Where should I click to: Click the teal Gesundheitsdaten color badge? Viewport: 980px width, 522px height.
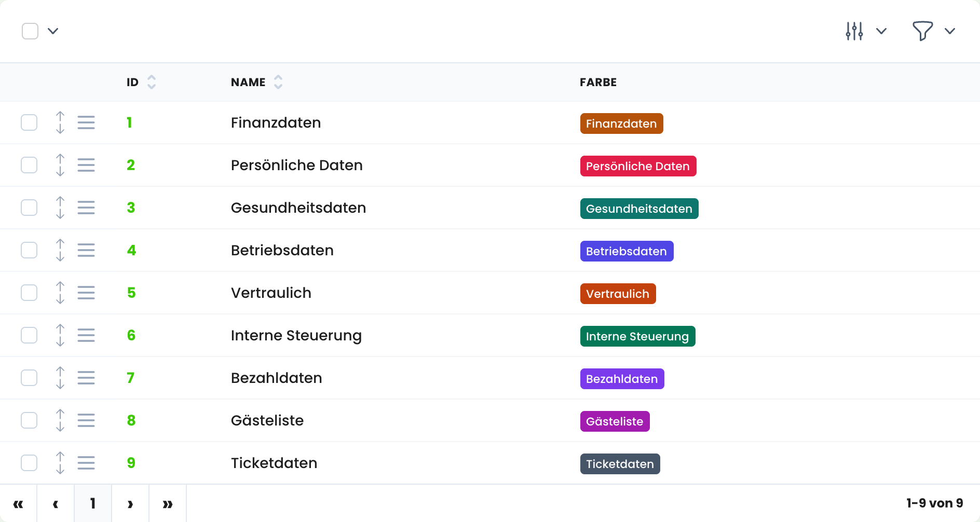point(639,209)
